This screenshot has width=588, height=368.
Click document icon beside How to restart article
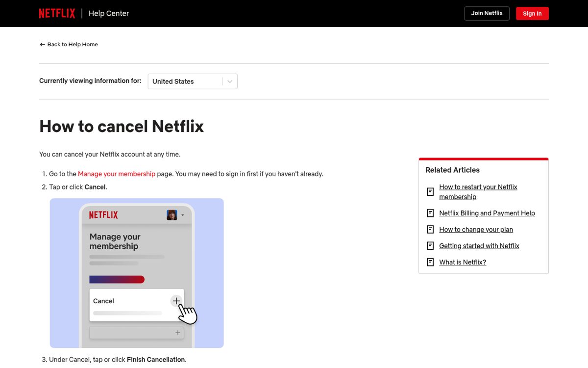pyautogui.click(x=430, y=192)
